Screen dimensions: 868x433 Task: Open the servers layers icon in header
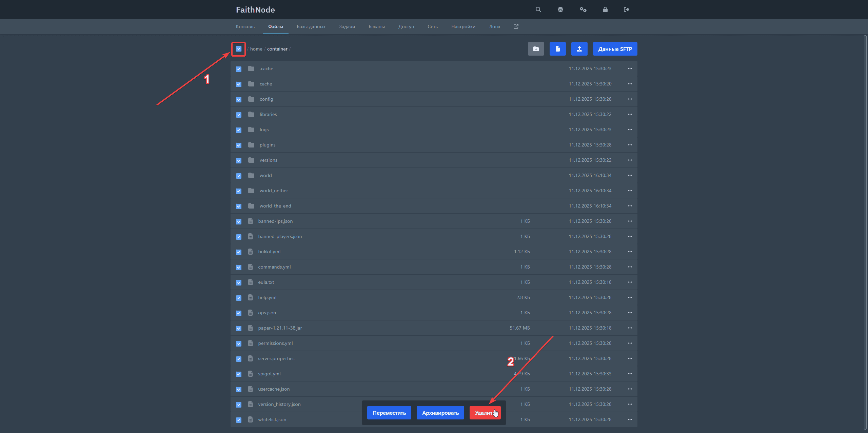click(x=560, y=9)
